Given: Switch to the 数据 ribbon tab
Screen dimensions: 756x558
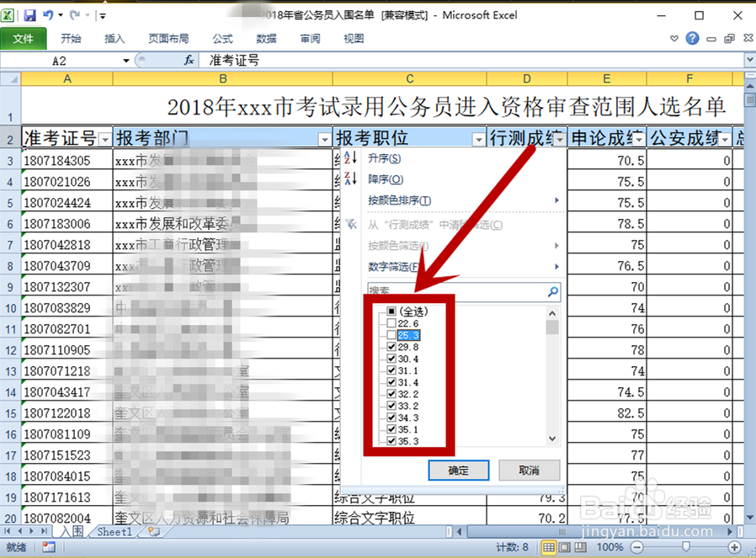Looking at the screenshot, I should coord(265,38).
